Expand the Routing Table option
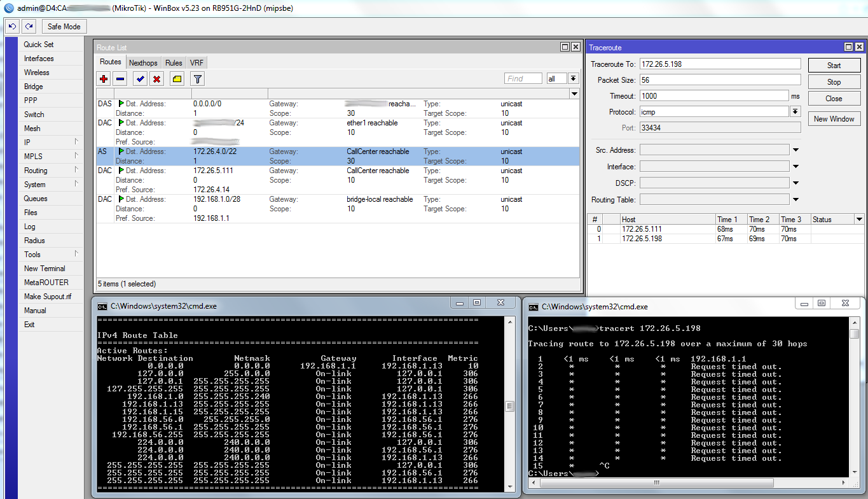 pyautogui.click(x=796, y=200)
